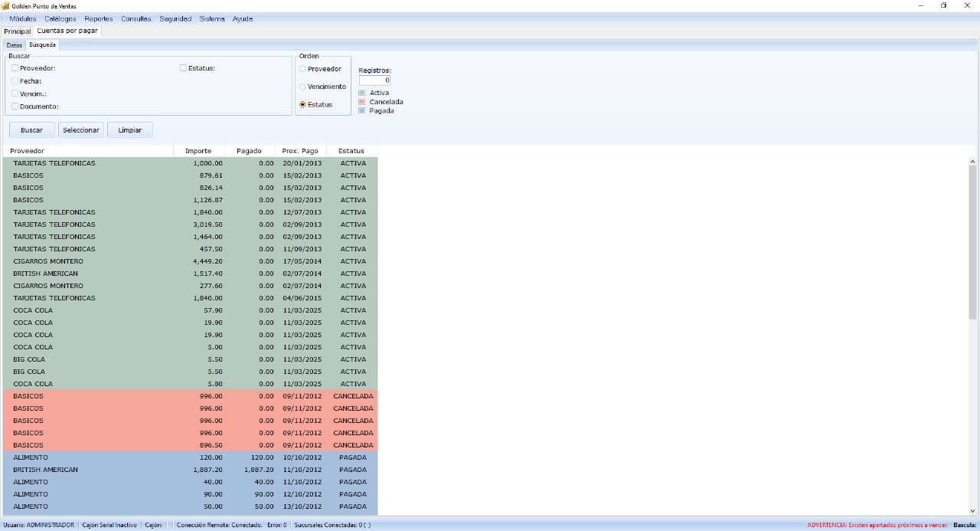Click the Cajón Serial Inactivo status entry
This screenshot has height=531, width=980.
pos(109,525)
